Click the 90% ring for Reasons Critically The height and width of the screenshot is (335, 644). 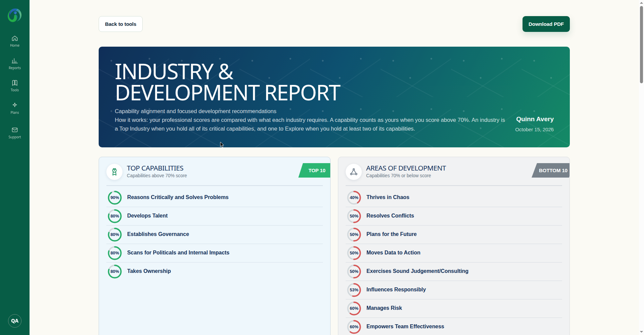pos(115,198)
